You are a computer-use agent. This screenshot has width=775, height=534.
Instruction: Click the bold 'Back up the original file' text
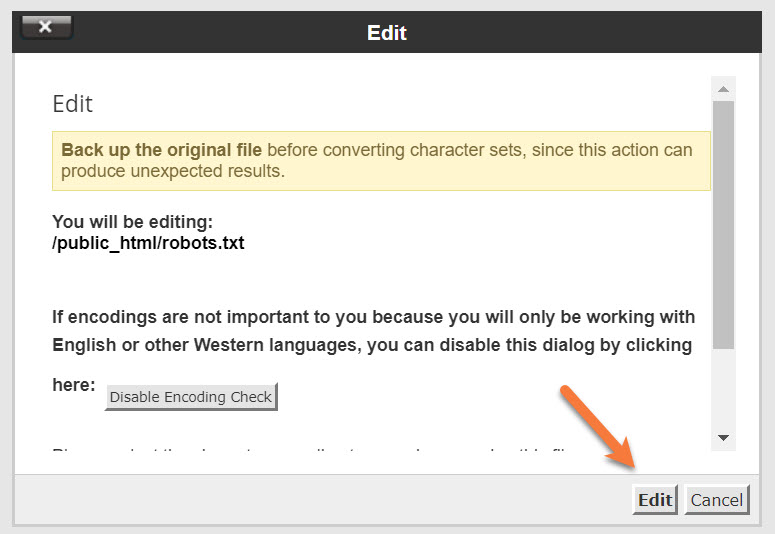click(162, 150)
